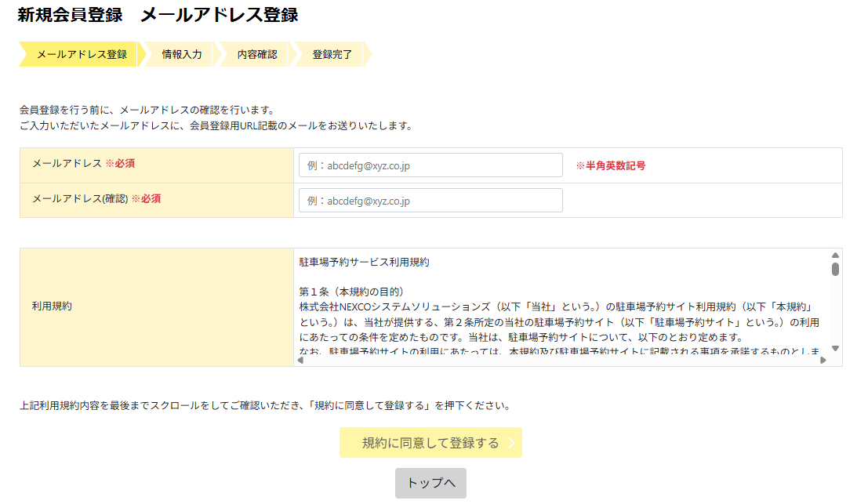Click the left arrow of horizontal scrollbar
This screenshot has width=857, height=504.
tap(301, 360)
